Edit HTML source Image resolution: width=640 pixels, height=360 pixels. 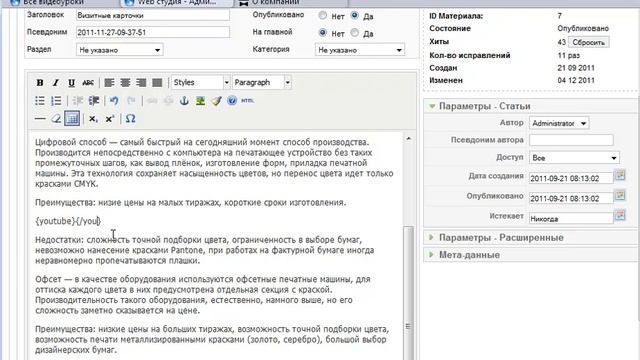click(247, 100)
